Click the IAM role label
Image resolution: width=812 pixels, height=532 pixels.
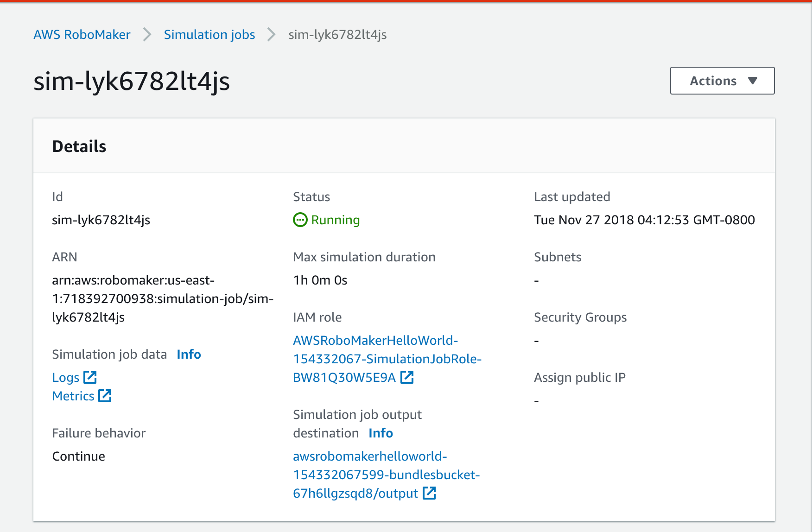[317, 317]
